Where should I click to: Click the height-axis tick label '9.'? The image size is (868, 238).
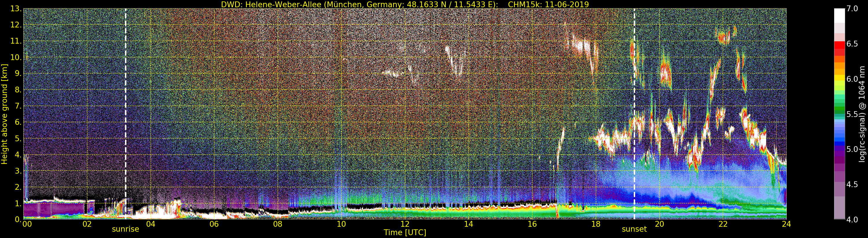18,73
